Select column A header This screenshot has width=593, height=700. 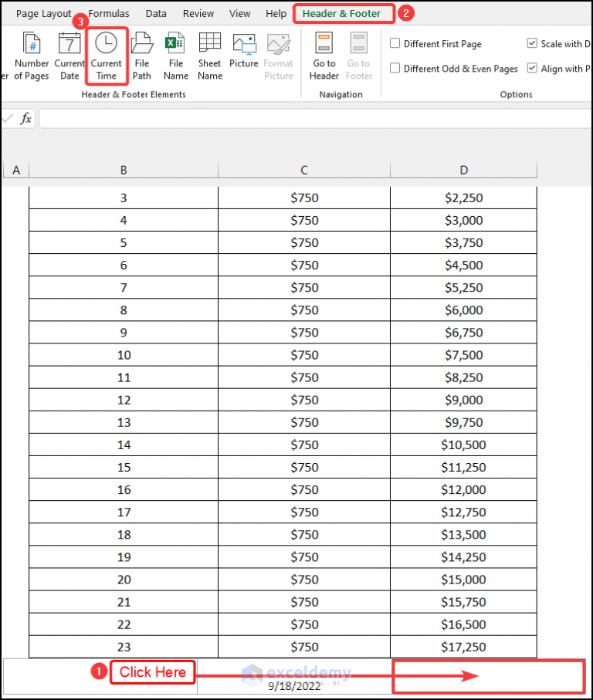pyautogui.click(x=16, y=170)
